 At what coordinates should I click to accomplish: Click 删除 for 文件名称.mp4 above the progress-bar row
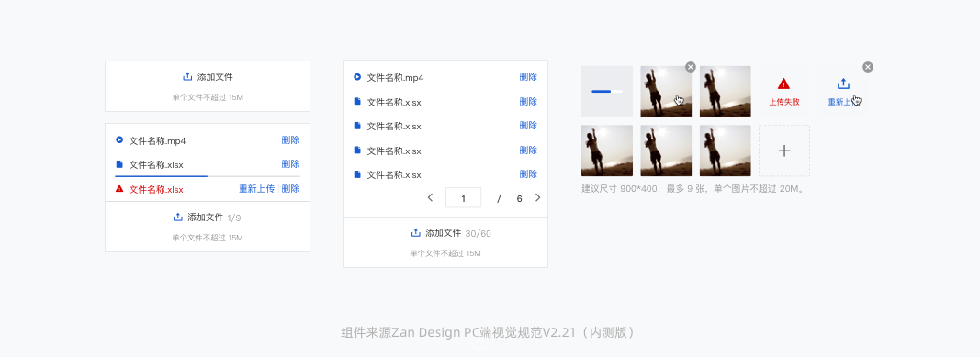click(290, 139)
